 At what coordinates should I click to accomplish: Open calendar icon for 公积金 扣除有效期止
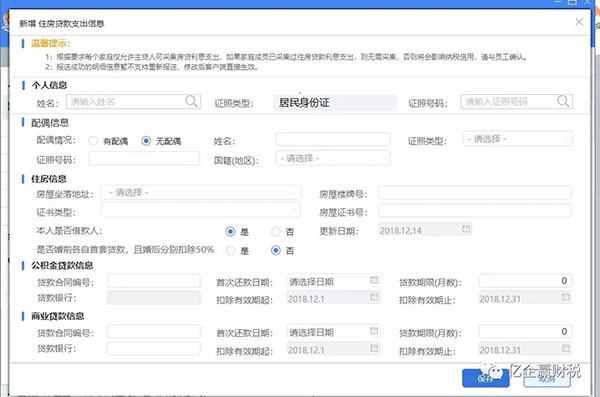[566, 297]
